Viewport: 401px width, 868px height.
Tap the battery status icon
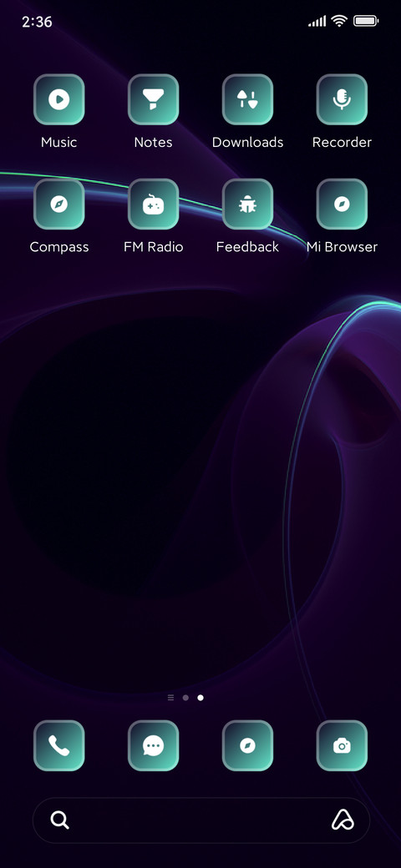(x=366, y=21)
